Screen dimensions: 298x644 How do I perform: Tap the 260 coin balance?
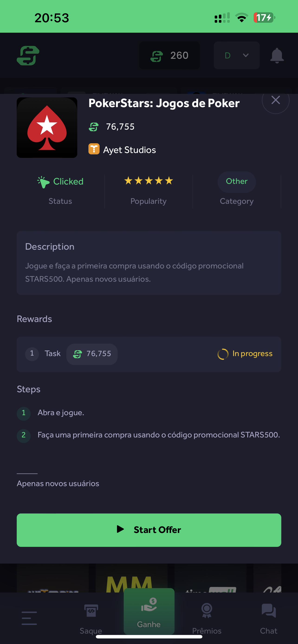(x=169, y=55)
